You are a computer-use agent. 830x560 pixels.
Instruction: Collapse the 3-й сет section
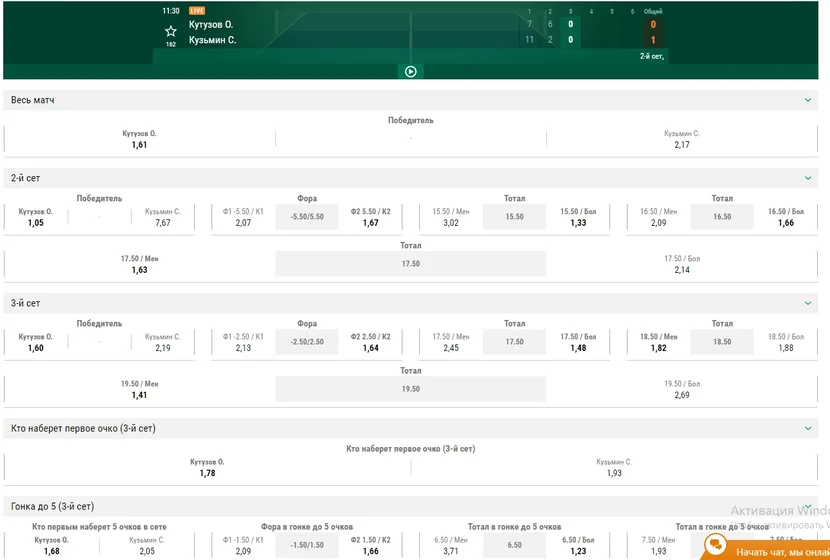click(x=808, y=303)
